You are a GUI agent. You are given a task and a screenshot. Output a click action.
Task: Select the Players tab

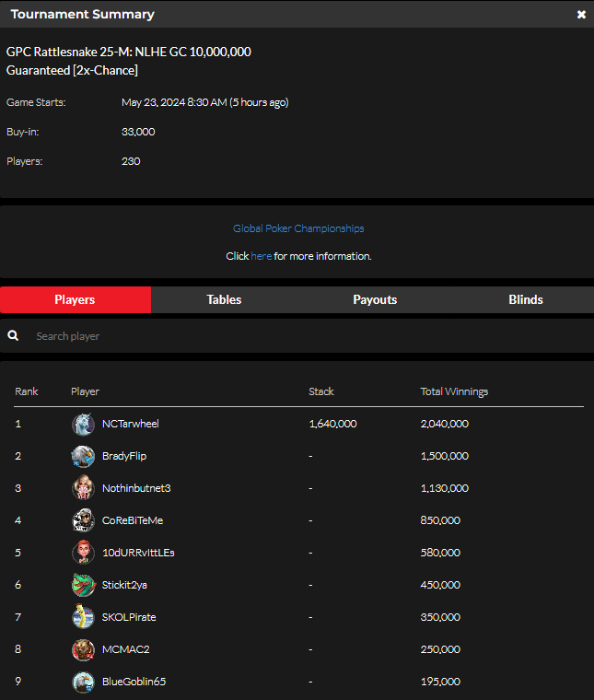pos(76,299)
